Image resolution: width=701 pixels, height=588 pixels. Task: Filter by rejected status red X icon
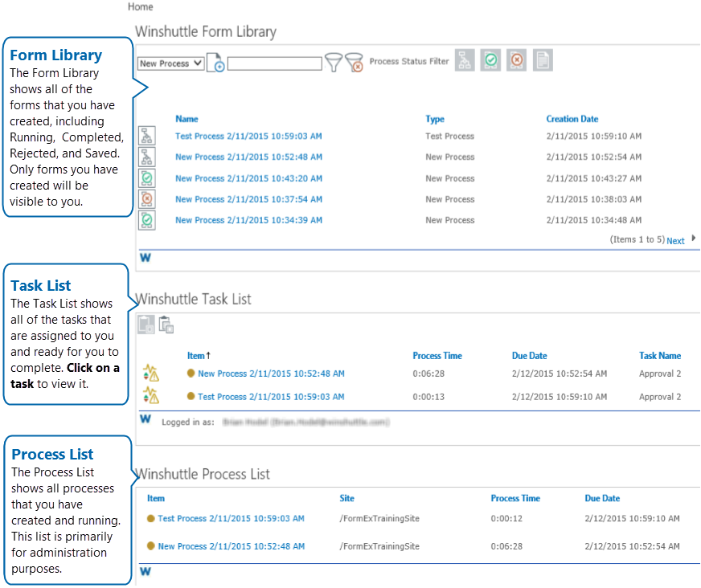click(x=517, y=60)
